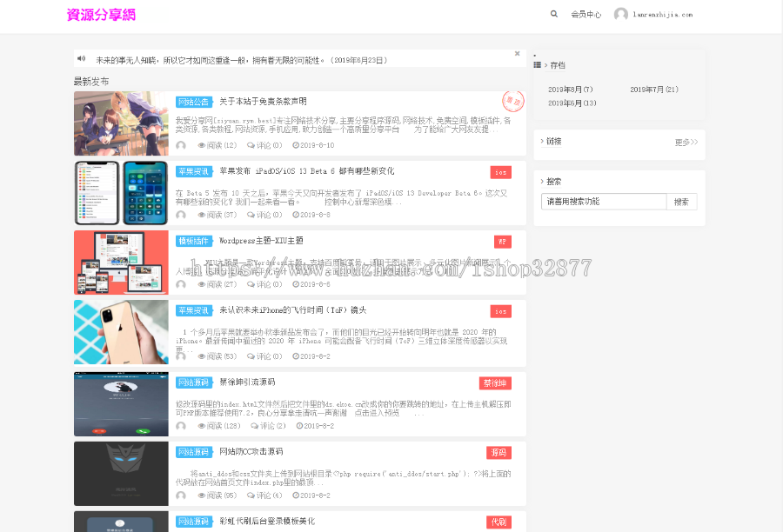
Task: Click the 模板插件 category tag
Action: tap(194, 241)
